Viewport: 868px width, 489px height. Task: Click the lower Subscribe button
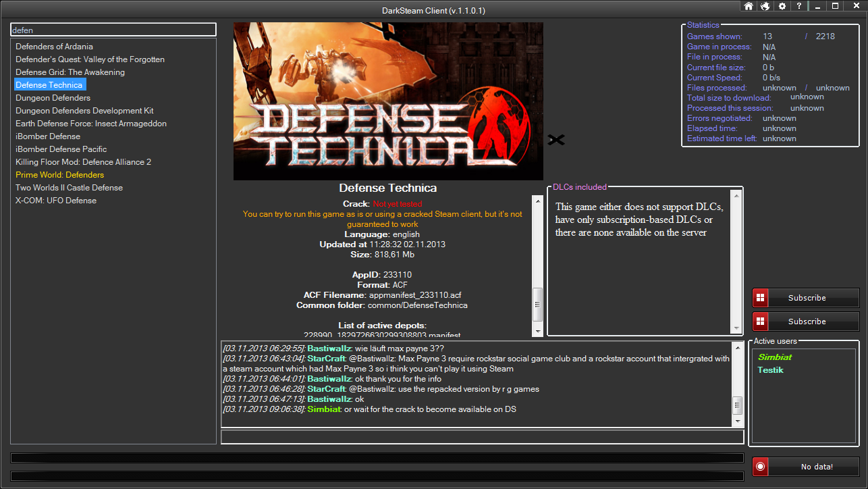[x=806, y=321]
